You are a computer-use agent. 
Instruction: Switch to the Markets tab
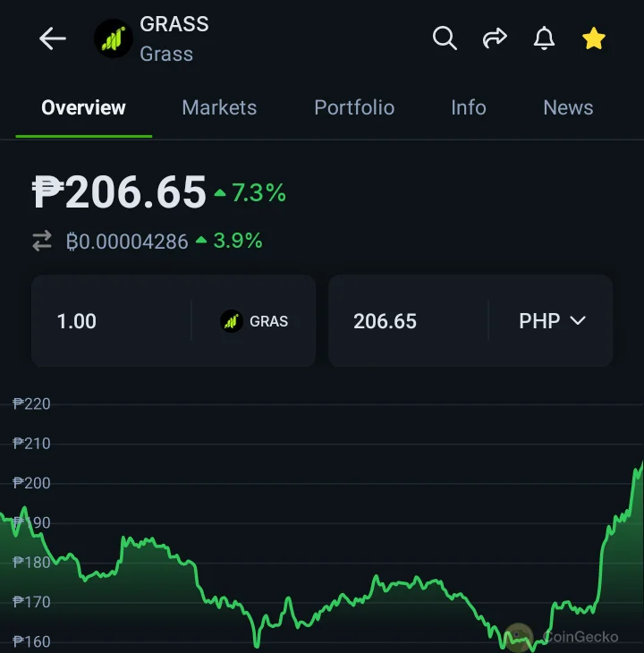point(219,108)
